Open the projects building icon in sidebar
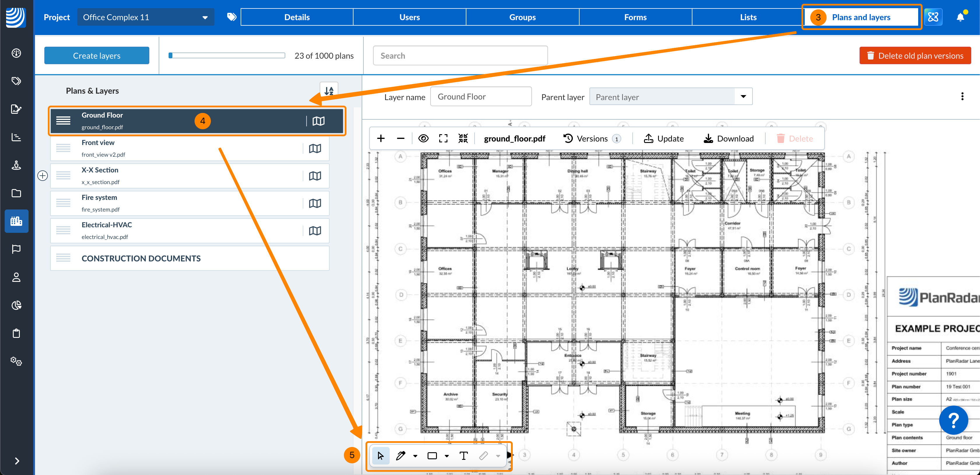 point(16,221)
